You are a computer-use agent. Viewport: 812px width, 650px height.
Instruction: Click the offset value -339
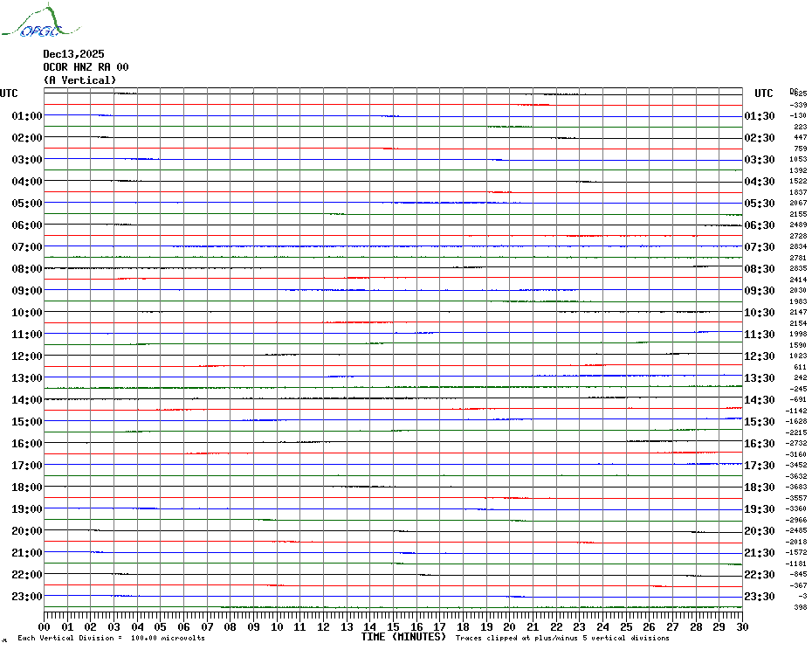tap(798, 105)
